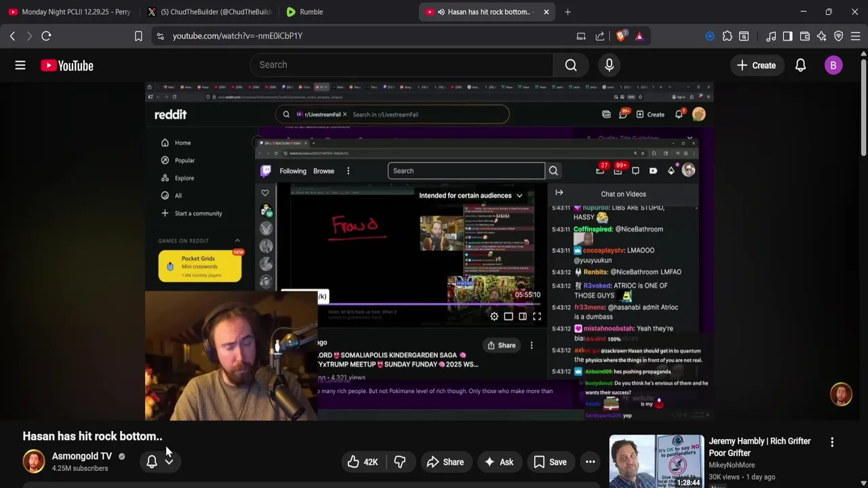Open the media control music note icon

[x=771, y=36]
